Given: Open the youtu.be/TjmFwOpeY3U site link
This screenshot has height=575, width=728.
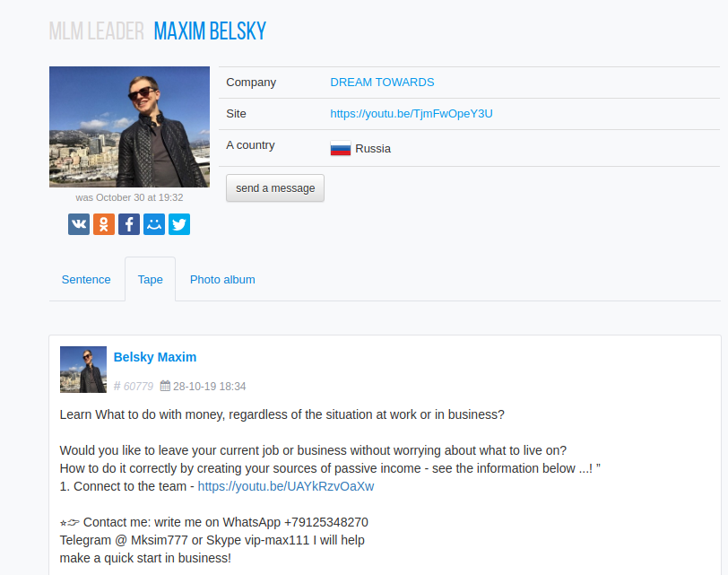Looking at the screenshot, I should coord(412,114).
